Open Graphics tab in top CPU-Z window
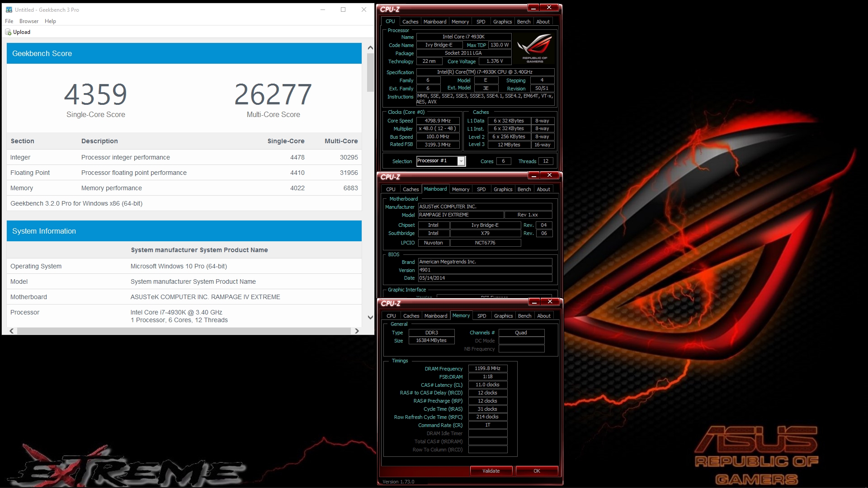Viewport: 868px width, 488px height. (502, 22)
